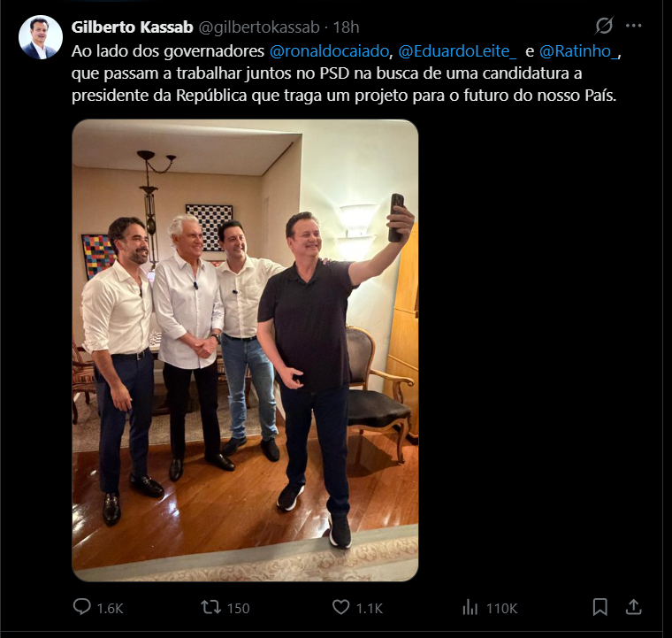Open the share post menu
Image resolution: width=672 pixels, height=638 pixels.
[x=633, y=607]
